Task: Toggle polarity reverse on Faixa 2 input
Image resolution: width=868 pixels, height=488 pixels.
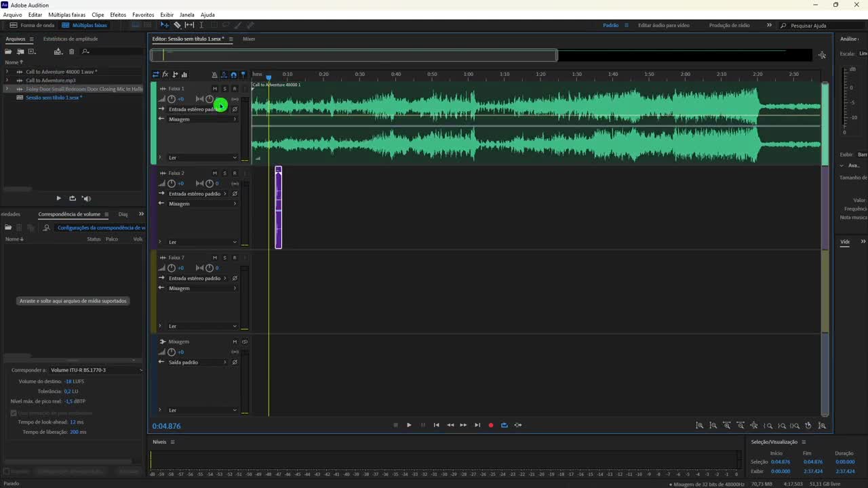Action: pos(235,194)
